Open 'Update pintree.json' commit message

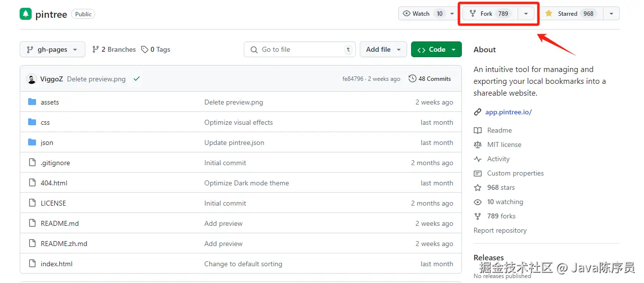coord(234,142)
